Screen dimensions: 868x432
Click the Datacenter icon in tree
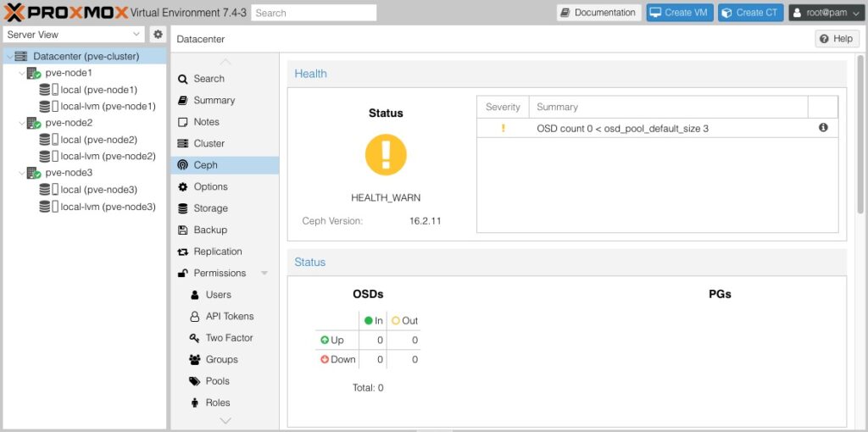pos(21,57)
